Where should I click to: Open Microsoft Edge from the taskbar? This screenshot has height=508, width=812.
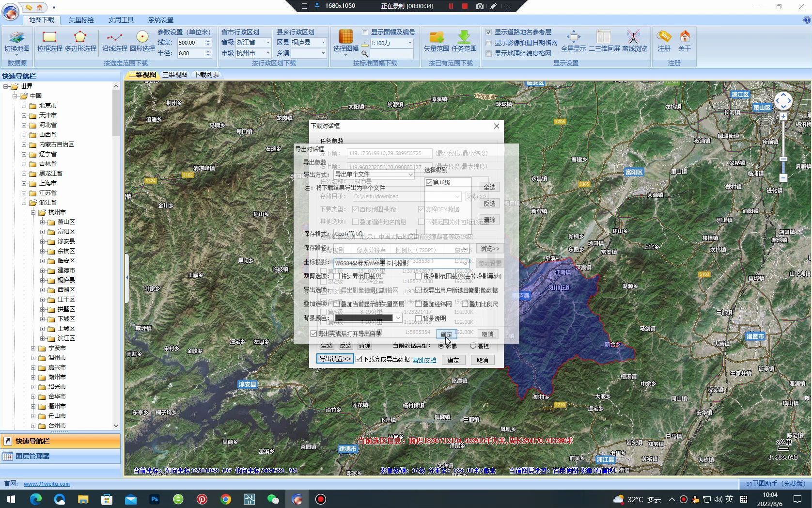coord(36,499)
